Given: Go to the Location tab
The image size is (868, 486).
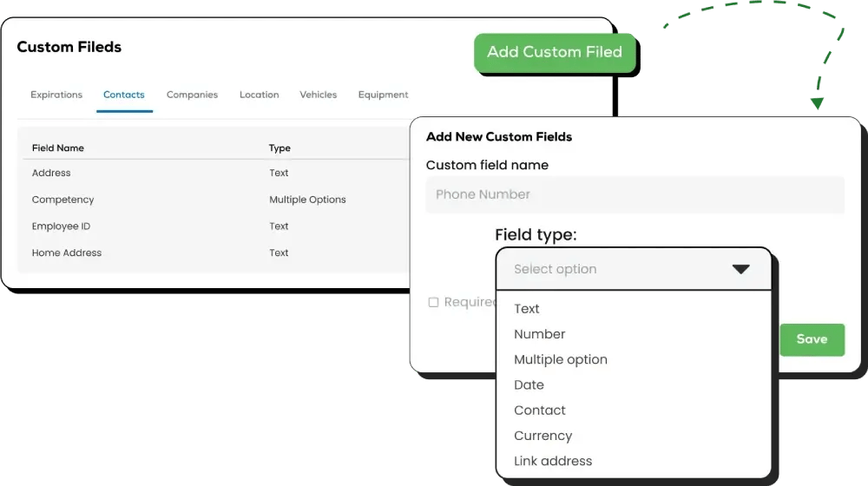Looking at the screenshot, I should click(x=259, y=95).
